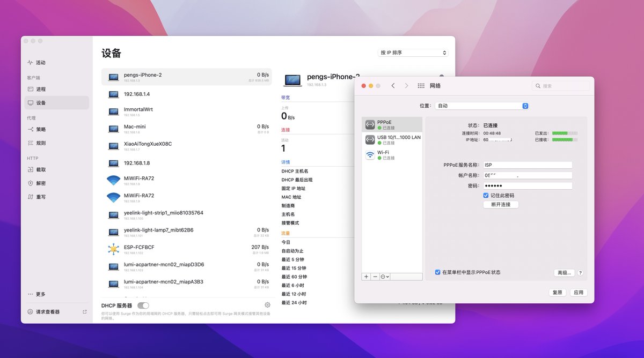Click the show-all grid icon in Network window
This screenshot has width=644, height=358.
coord(422,85)
